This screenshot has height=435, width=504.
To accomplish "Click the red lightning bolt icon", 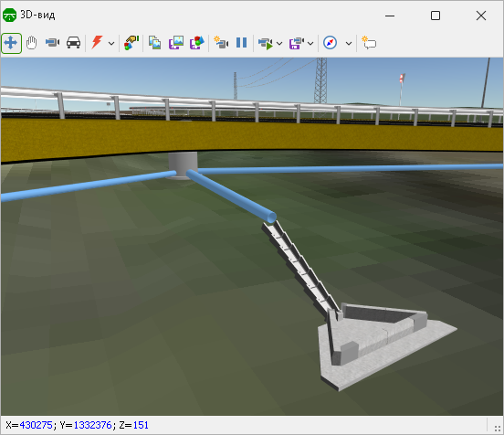I will [97, 42].
